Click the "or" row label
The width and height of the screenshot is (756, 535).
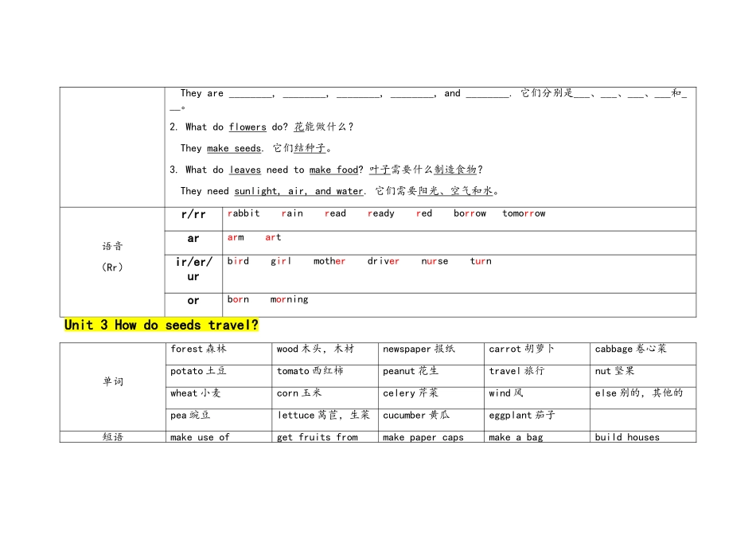coord(193,301)
